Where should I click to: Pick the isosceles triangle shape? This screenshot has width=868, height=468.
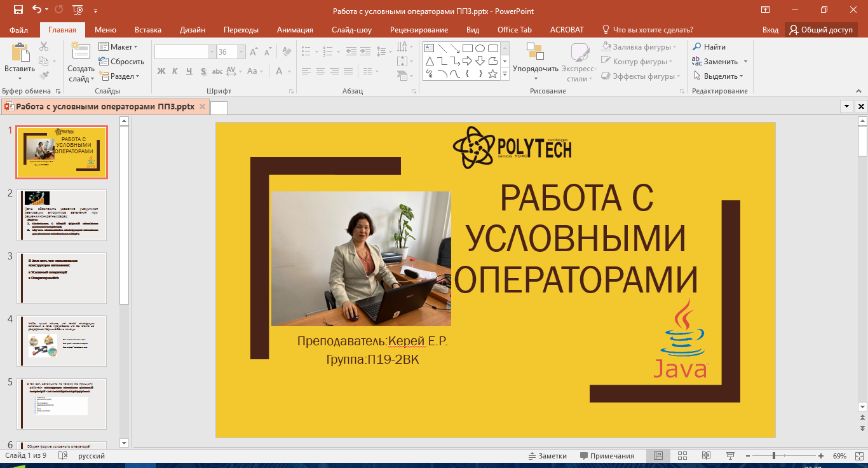click(429, 61)
